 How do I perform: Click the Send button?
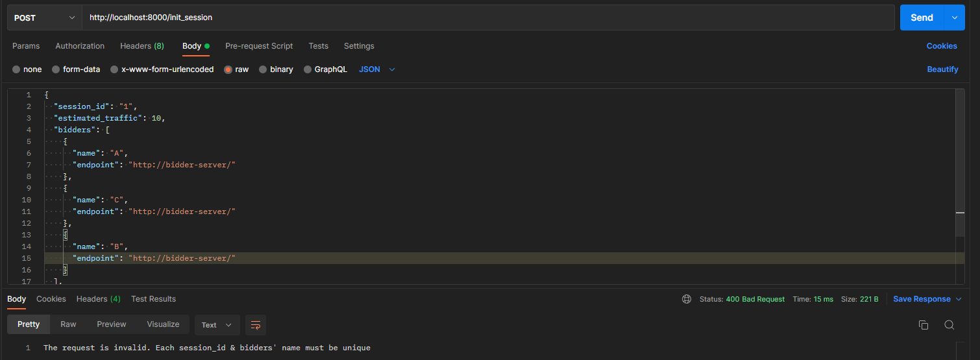(922, 18)
